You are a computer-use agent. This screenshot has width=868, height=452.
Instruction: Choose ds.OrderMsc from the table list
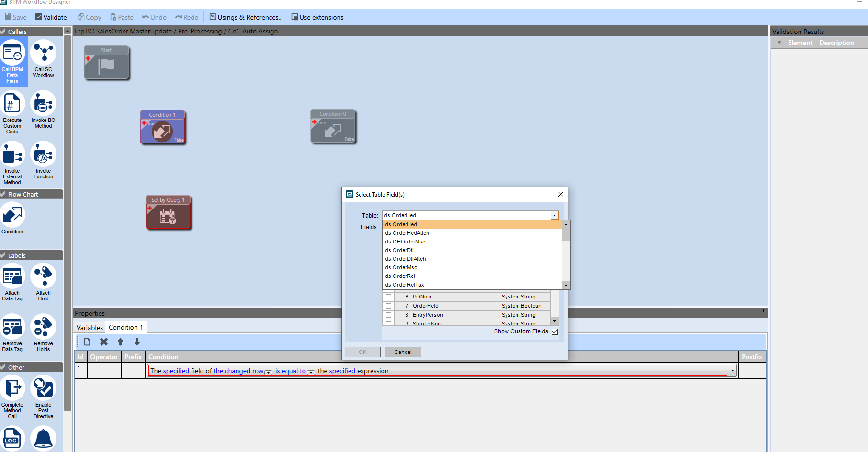coord(472,267)
